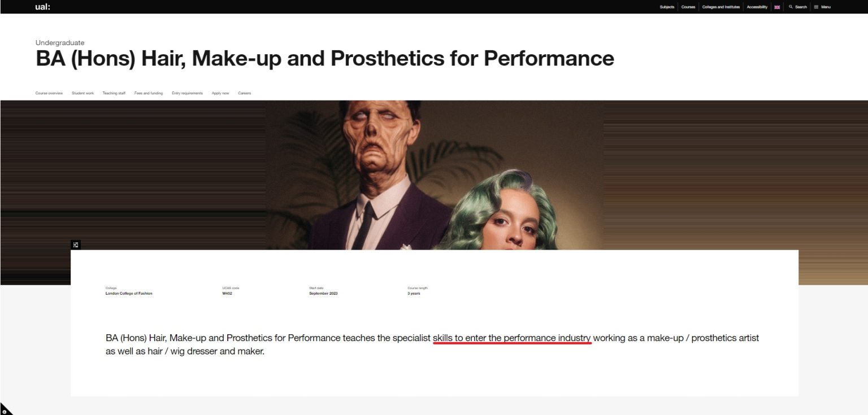Jump to Student work section
Image resolution: width=868 pixels, height=415 pixels.
click(83, 93)
